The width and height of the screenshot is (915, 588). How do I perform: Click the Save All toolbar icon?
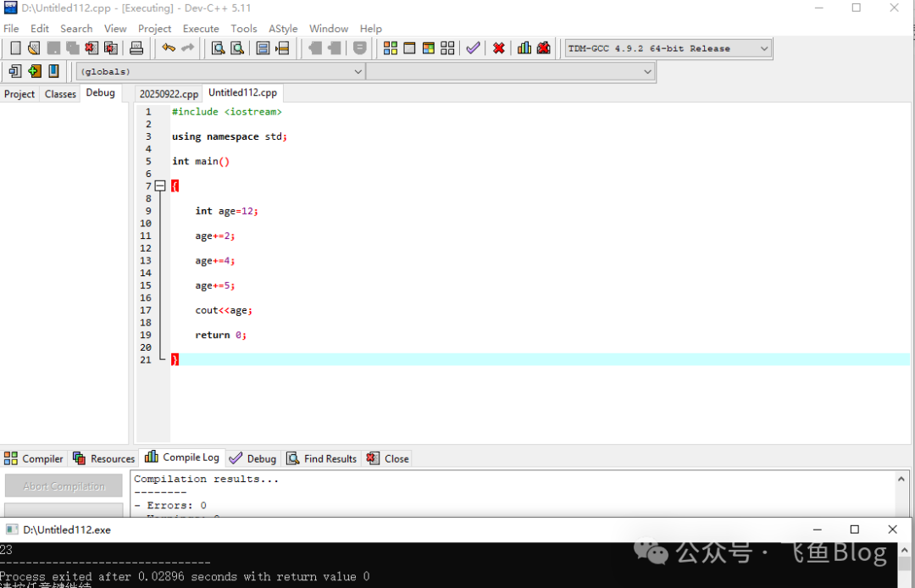[x=72, y=48]
